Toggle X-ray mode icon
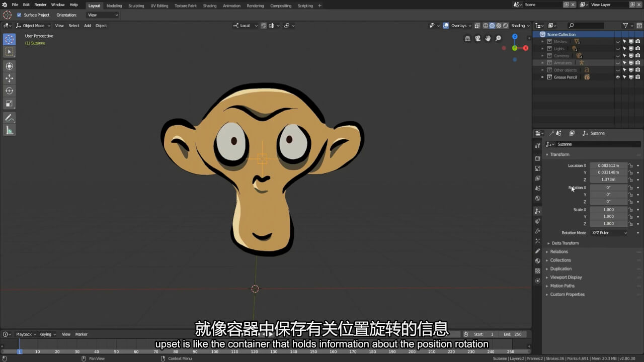This screenshot has width=644, height=362. click(476, 26)
